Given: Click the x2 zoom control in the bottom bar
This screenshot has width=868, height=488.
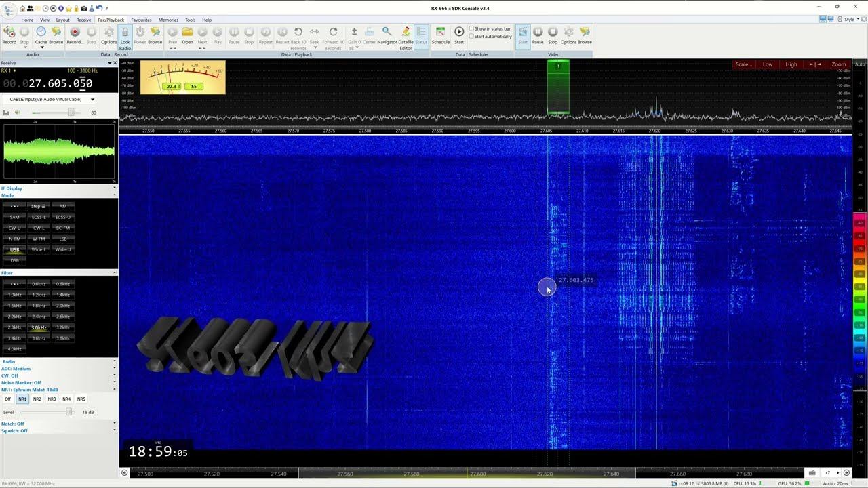Looking at the screenshot, I should tap(827, 473).
